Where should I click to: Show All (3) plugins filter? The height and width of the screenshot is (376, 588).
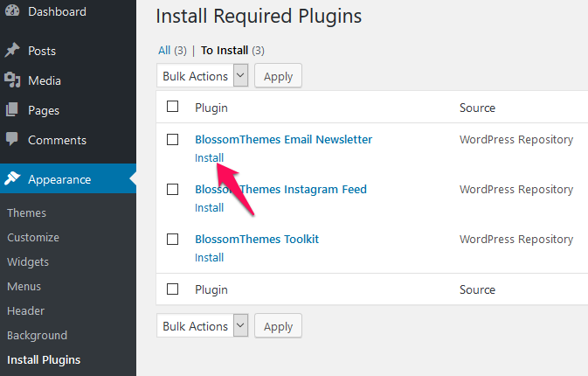[x=172, y=51]
